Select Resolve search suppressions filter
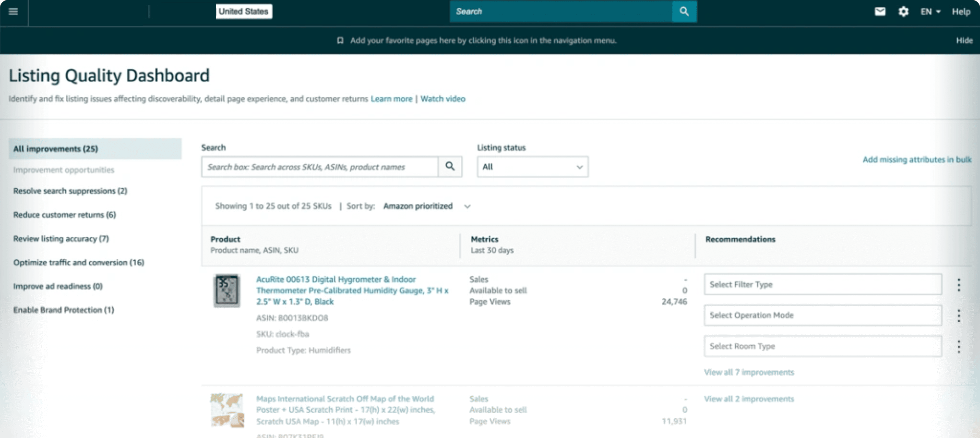 (70, 191)
